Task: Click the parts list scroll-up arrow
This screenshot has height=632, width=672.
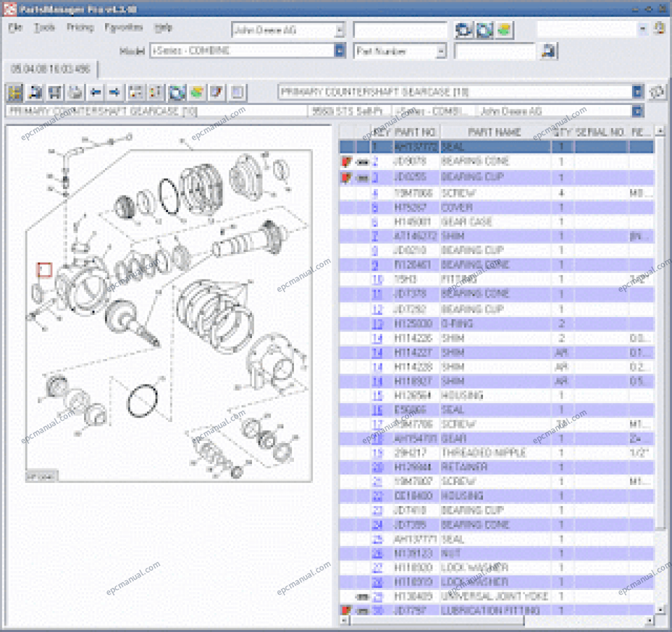Action: pos(660,131)
